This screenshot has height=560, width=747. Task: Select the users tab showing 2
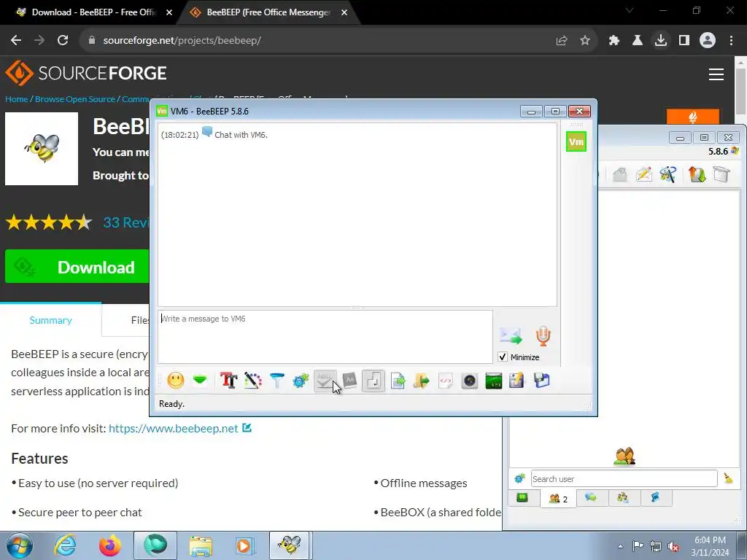558,499
